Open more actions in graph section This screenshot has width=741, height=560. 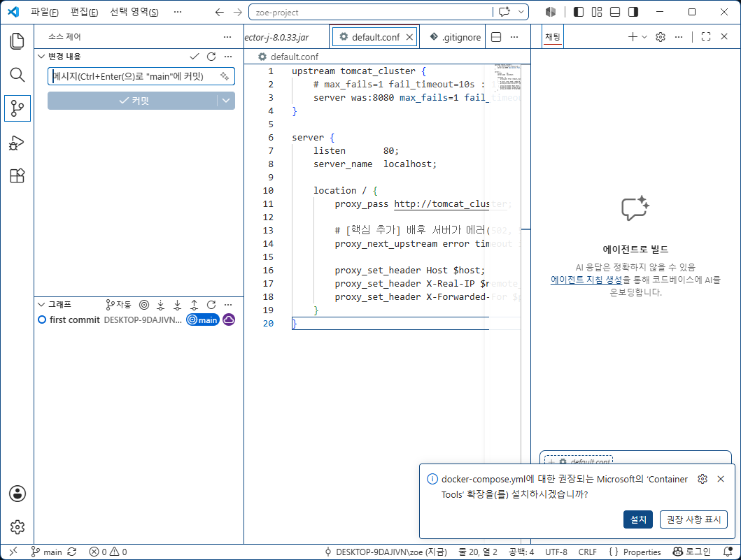tap(228, 305)
